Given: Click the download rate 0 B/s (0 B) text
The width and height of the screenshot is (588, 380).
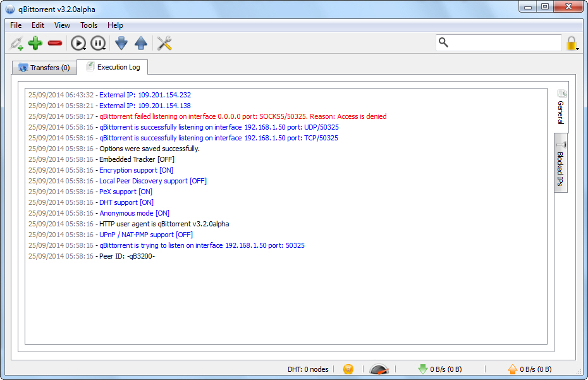Looking at the screenshot, I should [446, 369].
